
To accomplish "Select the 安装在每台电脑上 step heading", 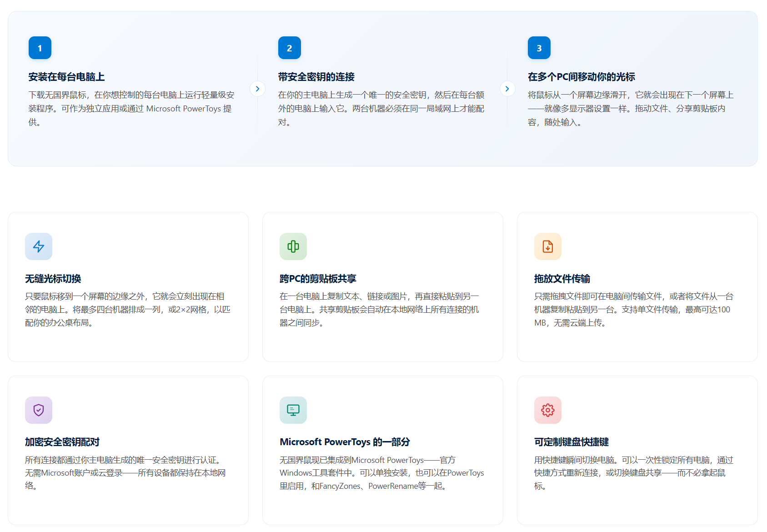I will click(x=66, y=77).
